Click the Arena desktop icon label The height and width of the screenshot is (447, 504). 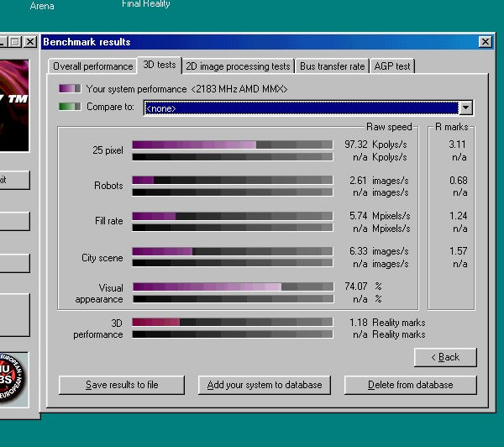[x=42, y=6]
